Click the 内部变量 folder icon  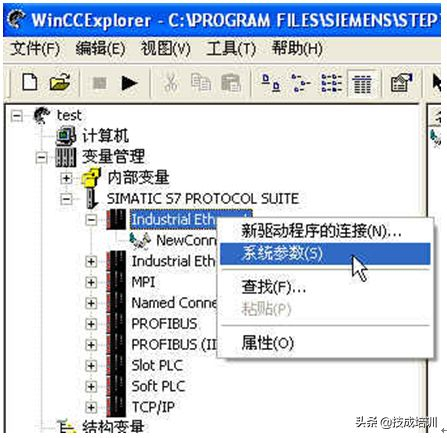tap(91, 178)
